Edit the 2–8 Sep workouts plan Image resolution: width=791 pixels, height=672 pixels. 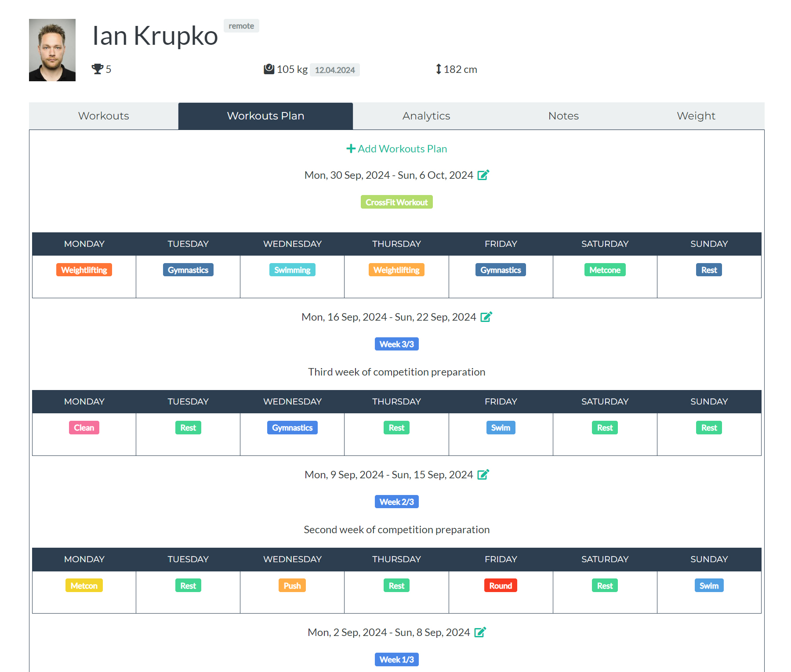(x=480, y=632)
